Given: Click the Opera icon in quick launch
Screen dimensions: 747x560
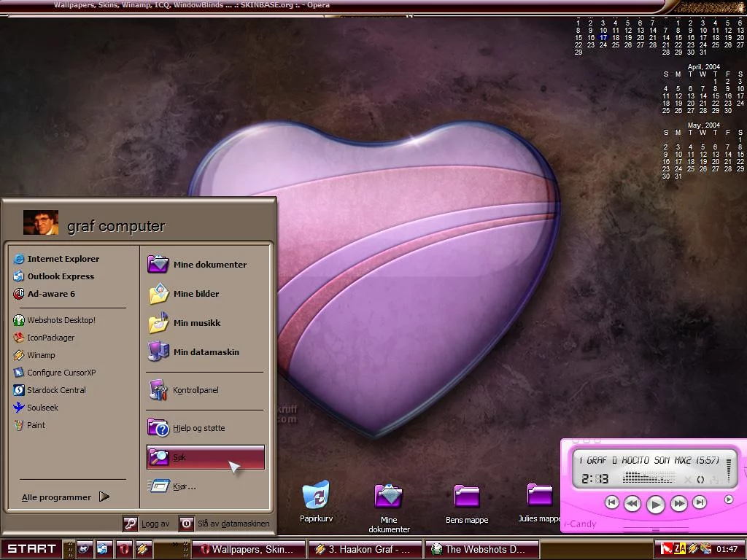Looking at the screenshot, I should click(x=124, y=549).
